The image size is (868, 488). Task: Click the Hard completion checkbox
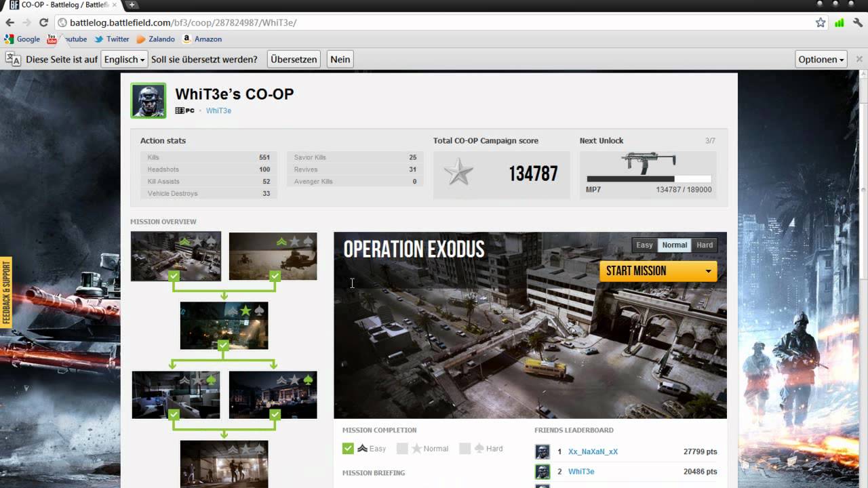pyautogui.click(x=465, y=448)
